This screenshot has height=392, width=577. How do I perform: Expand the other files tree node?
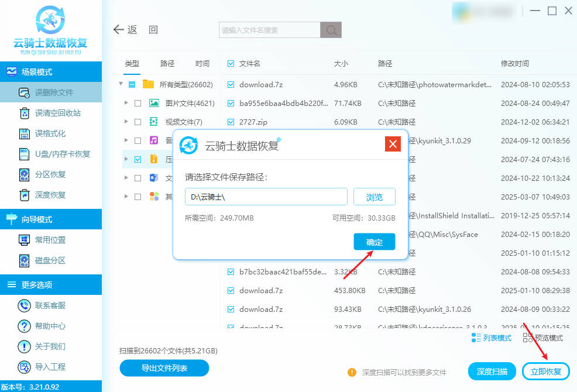point(126,197)
